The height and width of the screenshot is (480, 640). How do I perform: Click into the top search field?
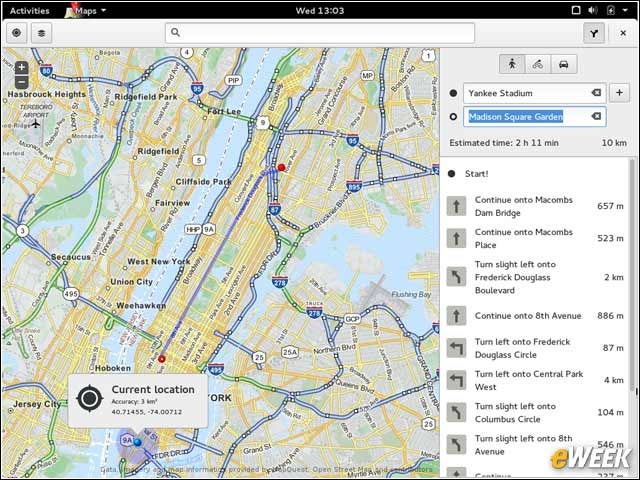click(320, 33)
